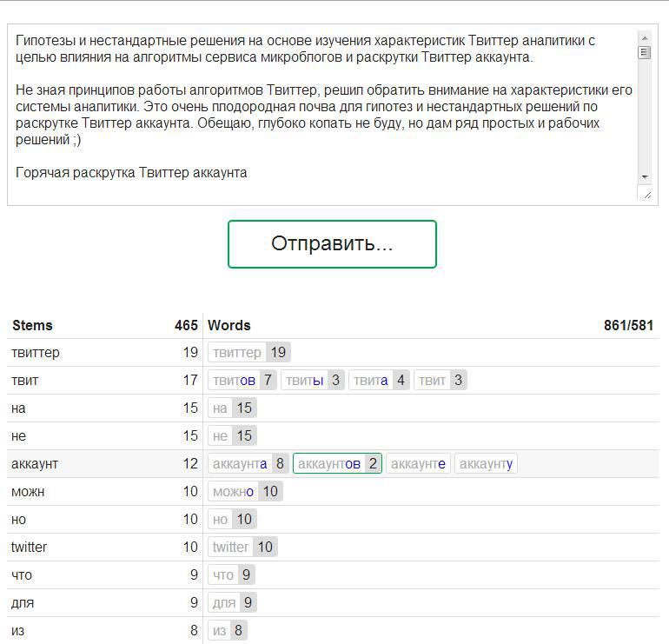Viewport: 669px width, 644px height.
Task: Click the textarea scrollbar down arrow
Action: (645, 176)
